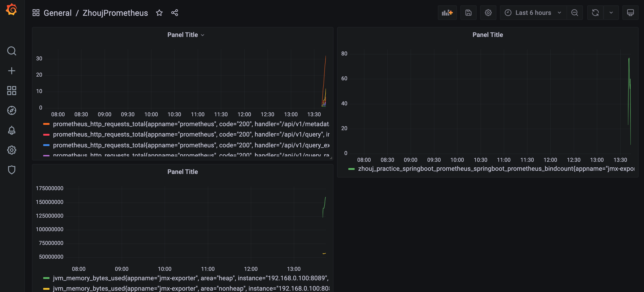
Task: Mark the dashboard as favorite
Action: tap(159, 13)
